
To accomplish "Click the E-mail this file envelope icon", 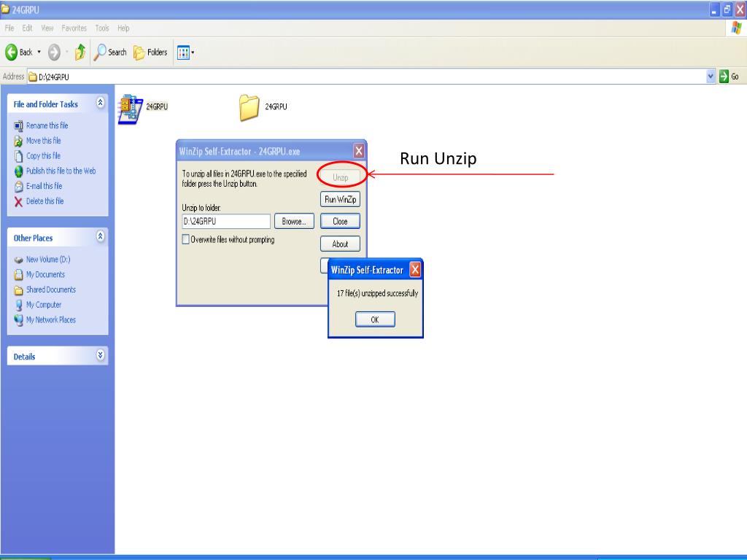I will coord(18,187).
